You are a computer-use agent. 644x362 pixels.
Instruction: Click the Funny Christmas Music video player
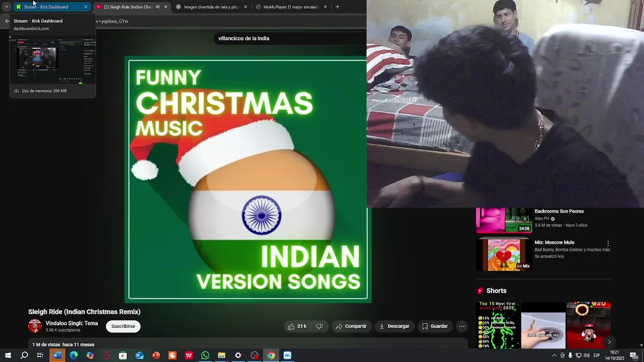coord(248,179)
